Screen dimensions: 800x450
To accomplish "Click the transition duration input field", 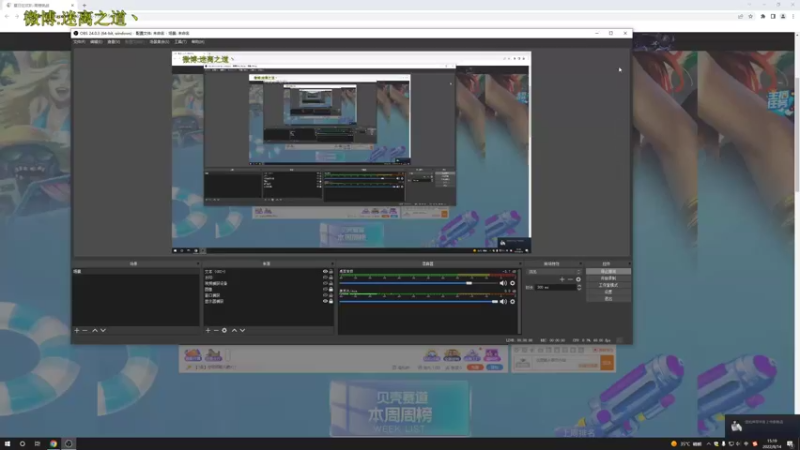I will click(555, 287).
